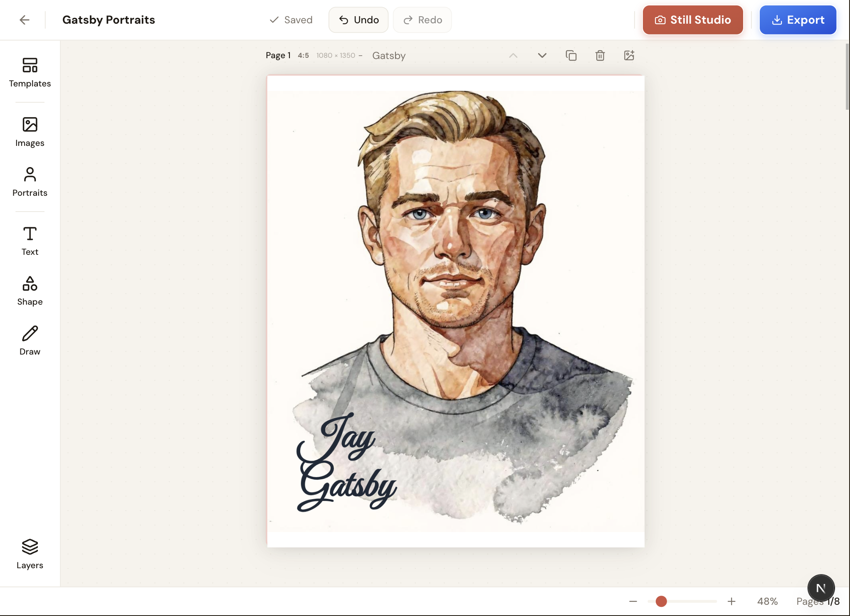This screenshot has height=616, width=850.
Task: Select the 'Jay Gatsby' script text
Action: pyautogui.click(x=346, y=462)
